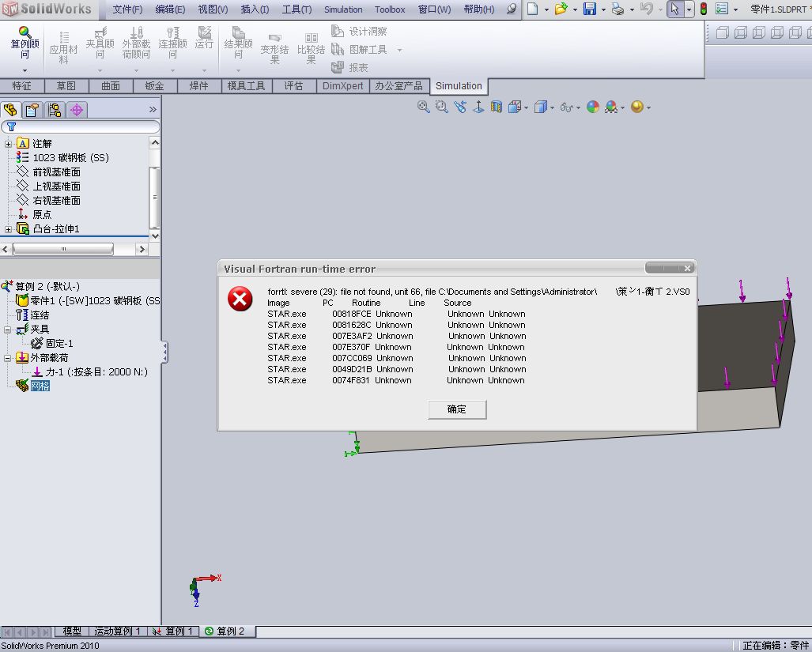Screen dimensions: 812x652
Task: Open the Fixtures Advisor (夹具顾问) icon
Action: pos(100,42)
